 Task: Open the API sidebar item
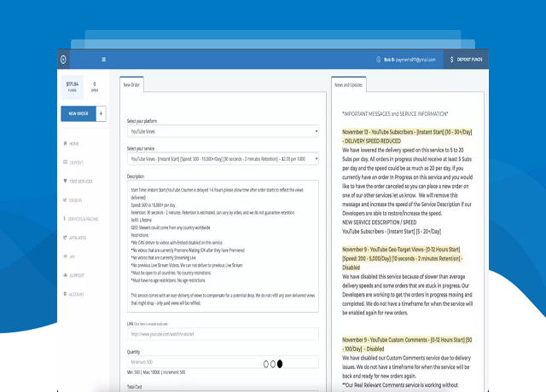click(x=72, y=257)
